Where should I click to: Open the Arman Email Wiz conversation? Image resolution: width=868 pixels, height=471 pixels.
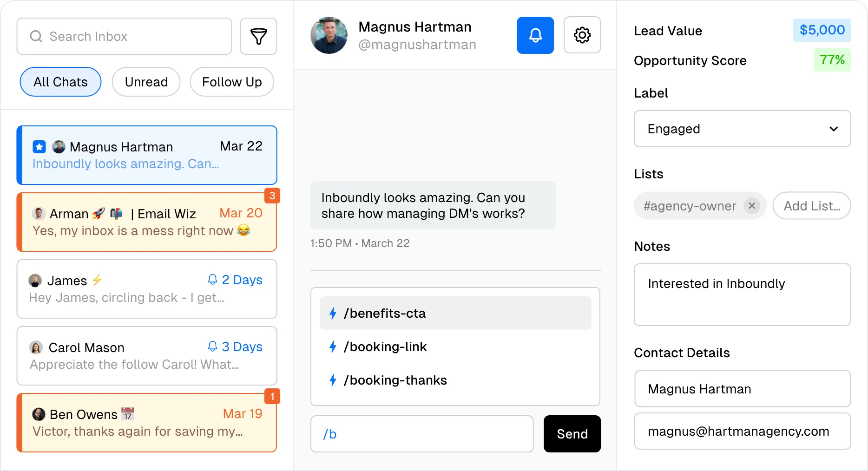[147, 222]
